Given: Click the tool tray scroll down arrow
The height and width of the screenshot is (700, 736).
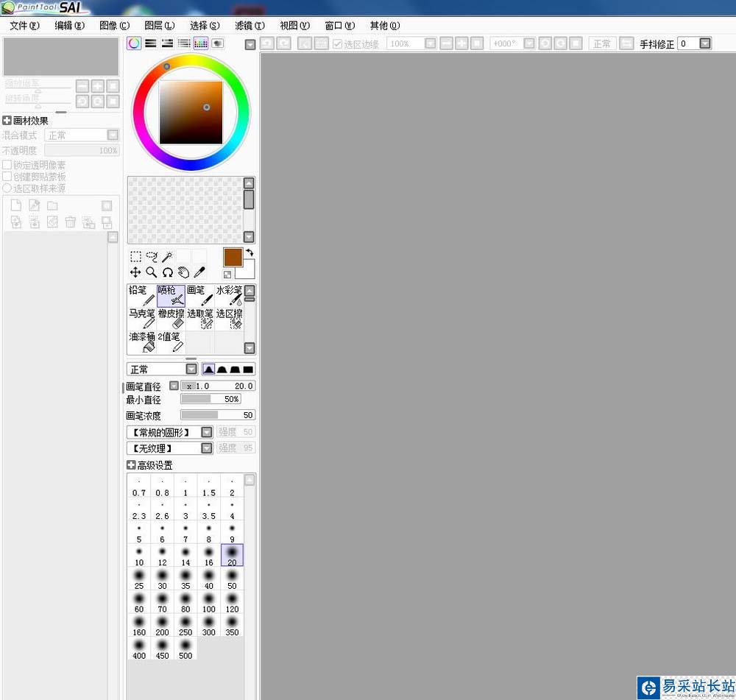Looking at the screenshot, I should [x=250, y=348].
